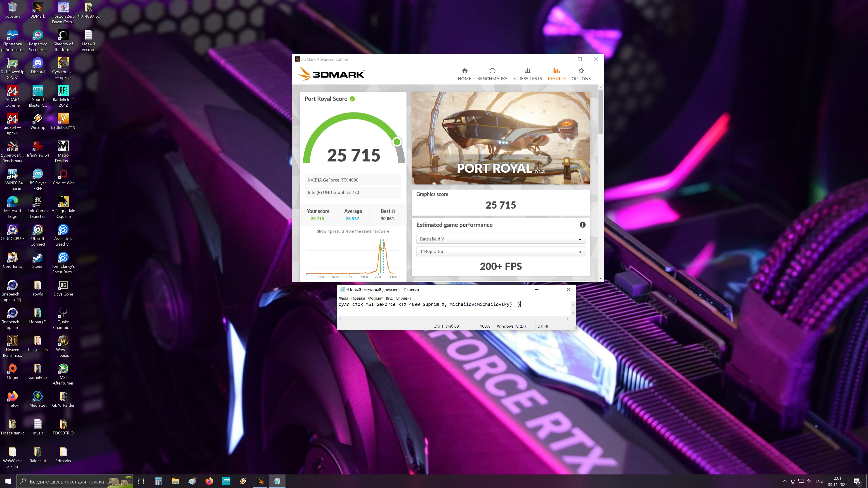
Task: Click the info icon beside Best score
Action: (x=394, y=211)
